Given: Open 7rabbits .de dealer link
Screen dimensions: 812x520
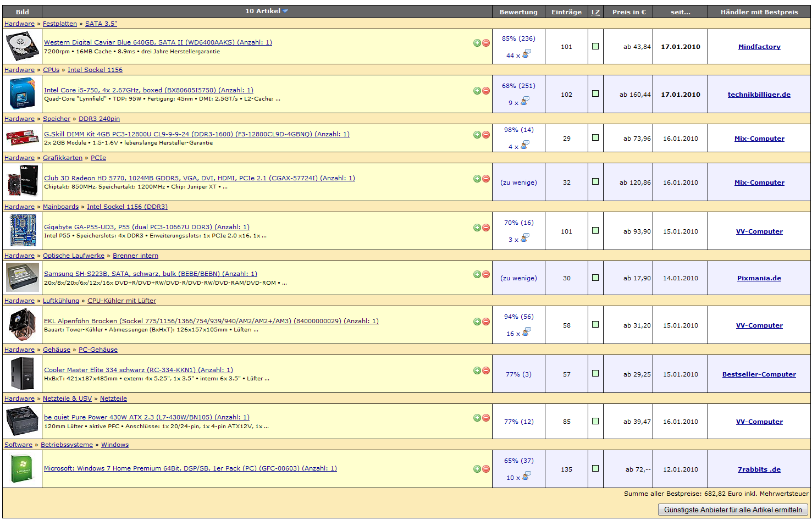Looking at the screenshot, I should pyautogui.click(x=759, y=469).
